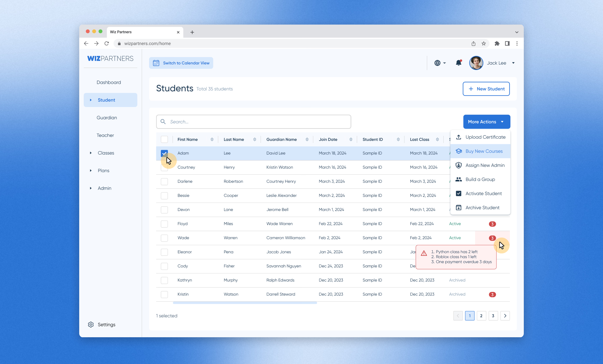The width and height of the screenshot is (603, 364).
Task: Click the search magnifier icon
Action: (163, 121)
